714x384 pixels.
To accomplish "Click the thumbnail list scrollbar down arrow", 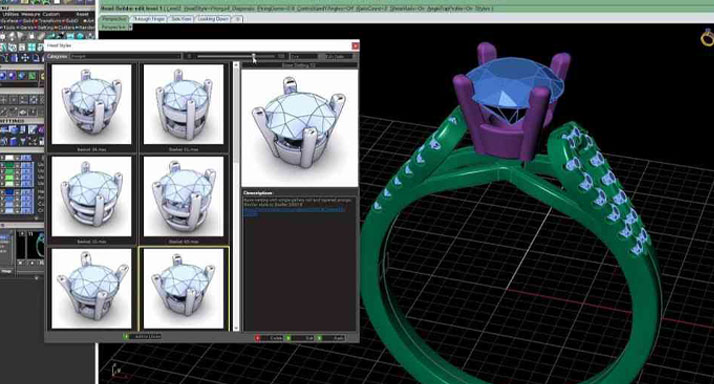I will point(236,328).
